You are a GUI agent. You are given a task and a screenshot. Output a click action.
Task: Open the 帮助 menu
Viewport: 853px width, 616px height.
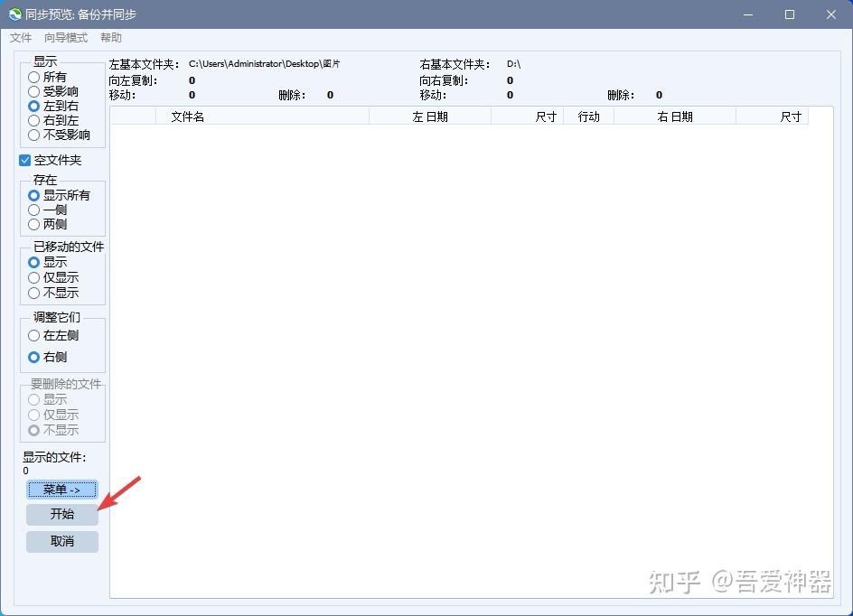(x=111, y=38)
